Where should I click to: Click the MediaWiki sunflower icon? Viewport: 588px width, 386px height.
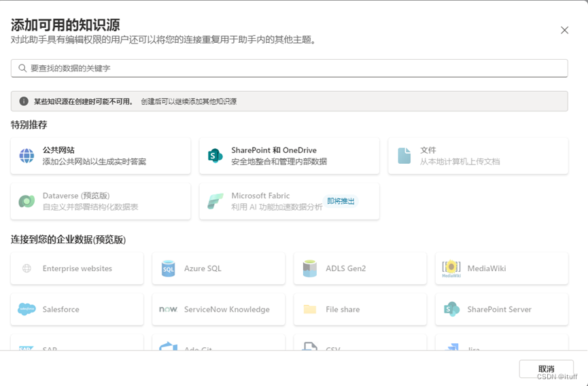point(451,268)
